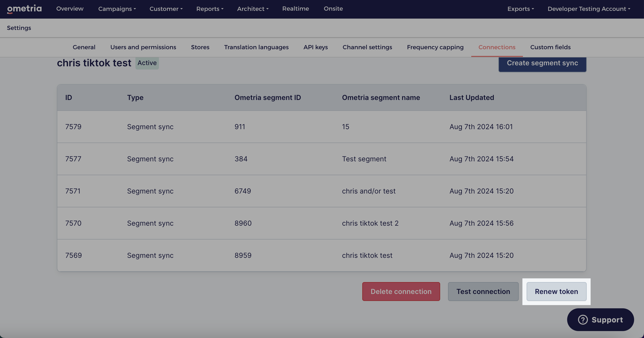The image size is (644, 338).
Task: Select the Connections tab
Action: click(x=497, y=47)
